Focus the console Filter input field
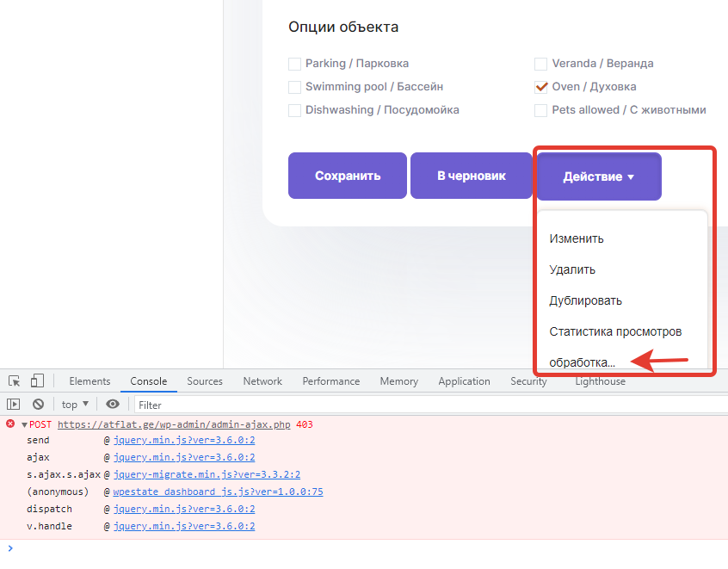This screenshot has height=569, width=728. (x=431, y=405)
